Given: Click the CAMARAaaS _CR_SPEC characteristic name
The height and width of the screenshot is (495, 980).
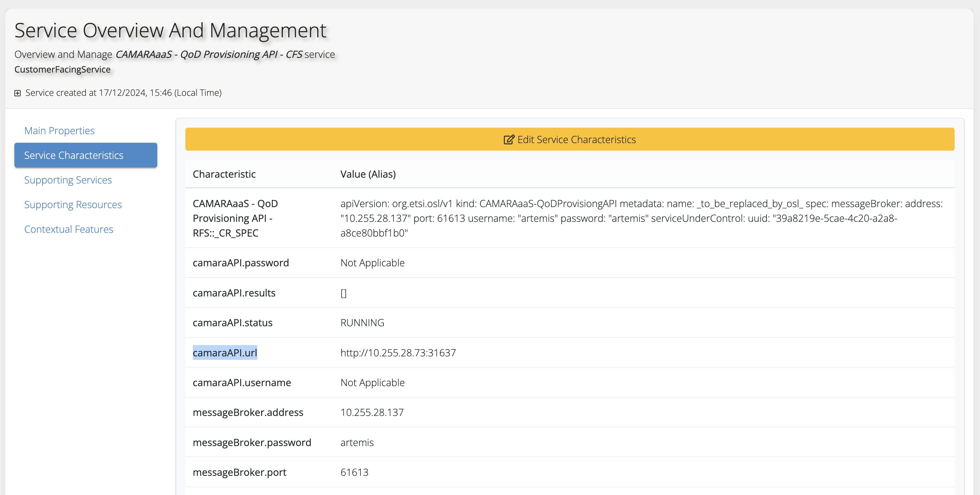Looking at the screenshot, I should [235, 218].
